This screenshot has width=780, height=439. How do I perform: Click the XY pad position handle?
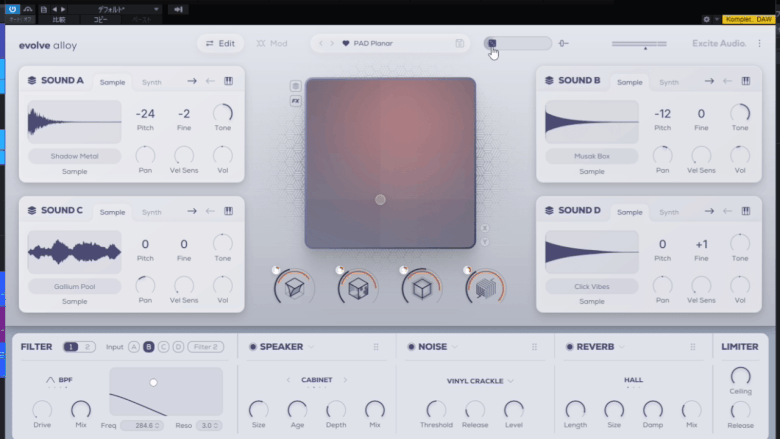pyautogui.click(x=380, y=200)
